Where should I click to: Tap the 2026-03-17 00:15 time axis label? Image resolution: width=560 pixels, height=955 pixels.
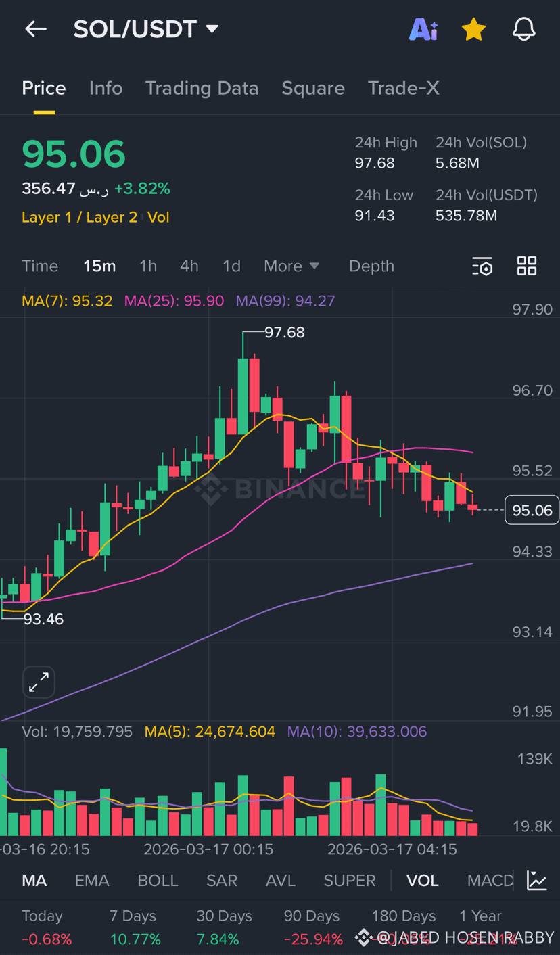click(x=208, y=849)
